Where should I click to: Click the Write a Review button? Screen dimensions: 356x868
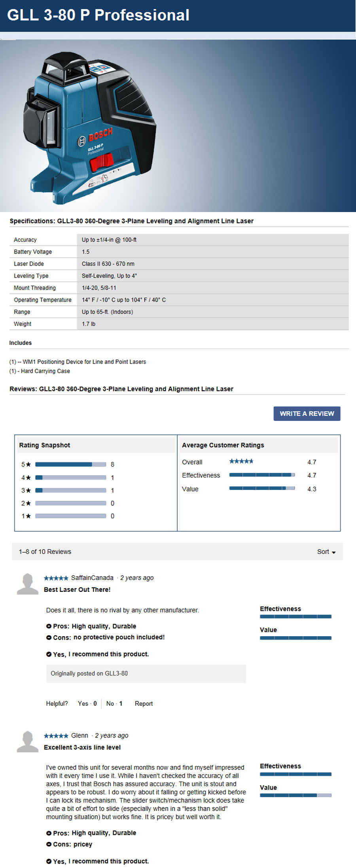pos(307,413)
